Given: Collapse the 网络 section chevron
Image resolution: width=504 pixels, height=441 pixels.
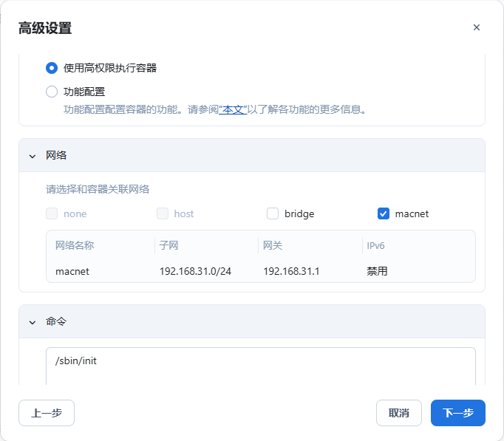Looking at the screenshot, I should point(32,157).
